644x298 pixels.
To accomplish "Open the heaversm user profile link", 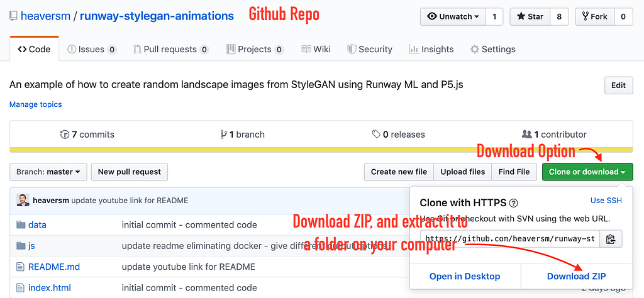I will click(45, 16).
